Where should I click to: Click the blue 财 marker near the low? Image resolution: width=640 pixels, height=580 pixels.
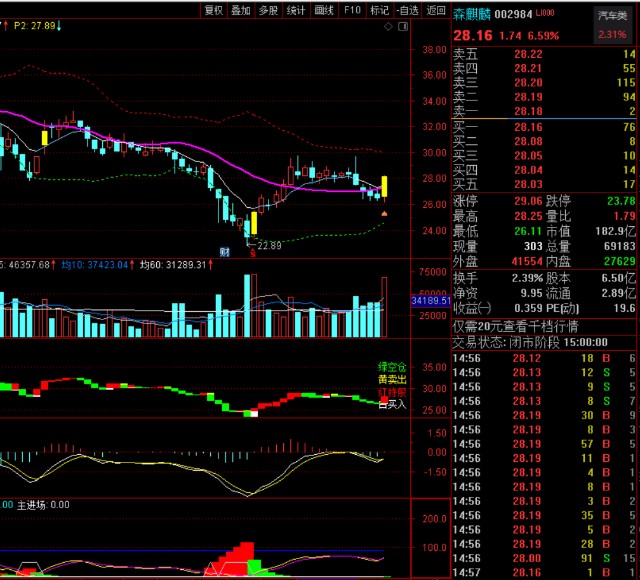click(x=226, y=252)
